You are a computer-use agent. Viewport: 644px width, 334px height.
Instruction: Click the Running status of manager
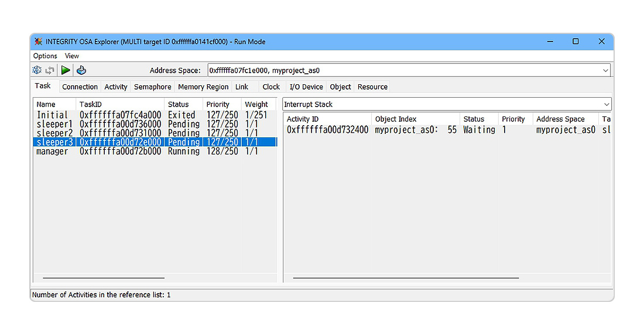(x=184, y=151)
